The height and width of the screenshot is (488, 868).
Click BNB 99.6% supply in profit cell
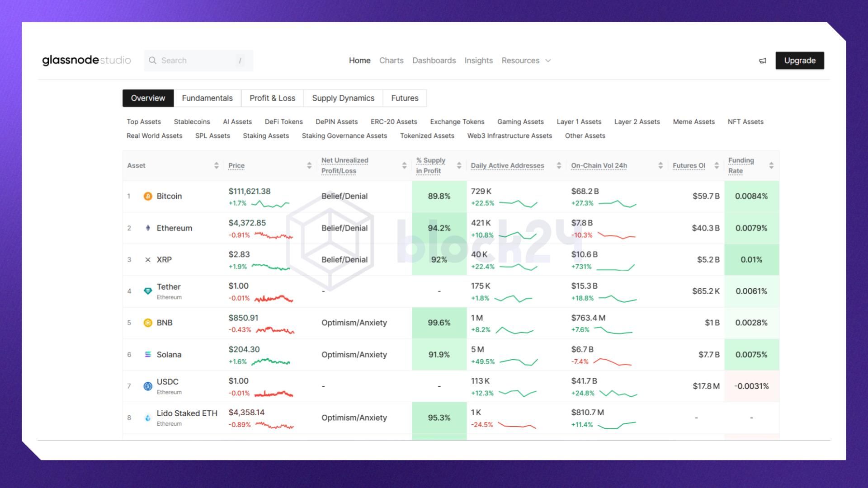(x=439, y=323)
